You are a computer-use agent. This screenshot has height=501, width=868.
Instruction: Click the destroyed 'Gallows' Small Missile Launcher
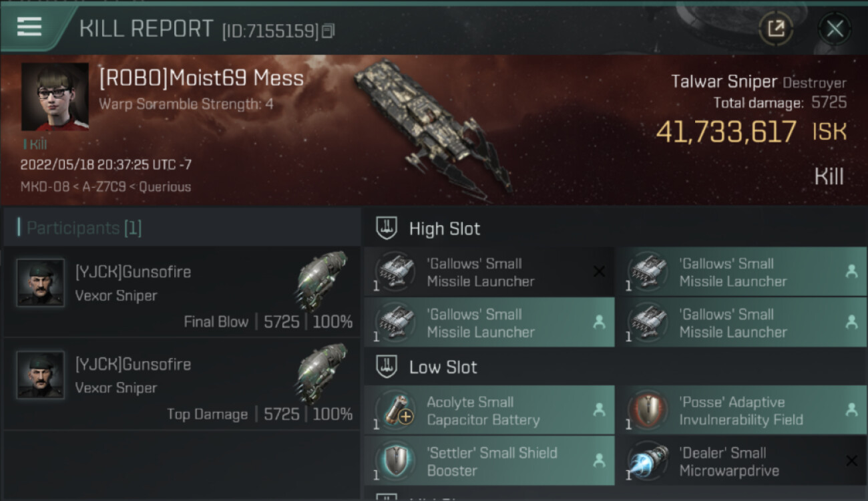[489, 272]
